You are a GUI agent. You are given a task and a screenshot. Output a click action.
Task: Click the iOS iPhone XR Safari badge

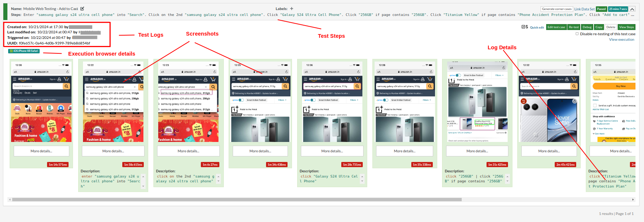tap(24, 51)
